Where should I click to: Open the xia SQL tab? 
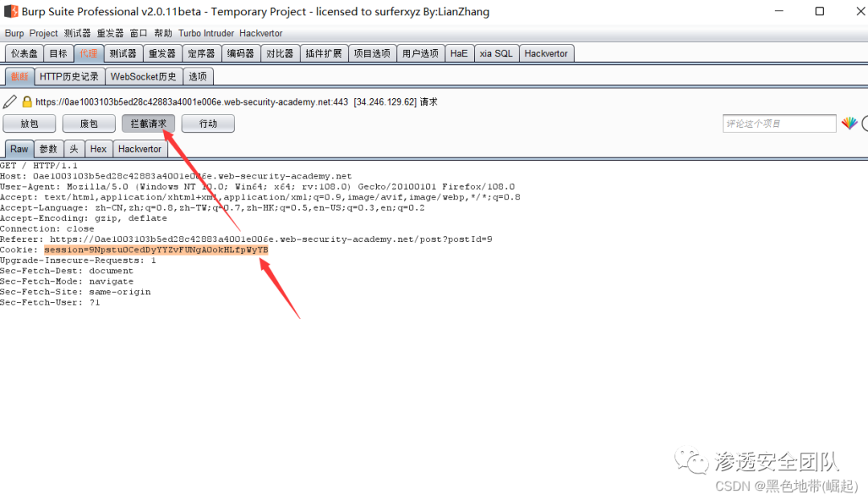click(496, 54)
